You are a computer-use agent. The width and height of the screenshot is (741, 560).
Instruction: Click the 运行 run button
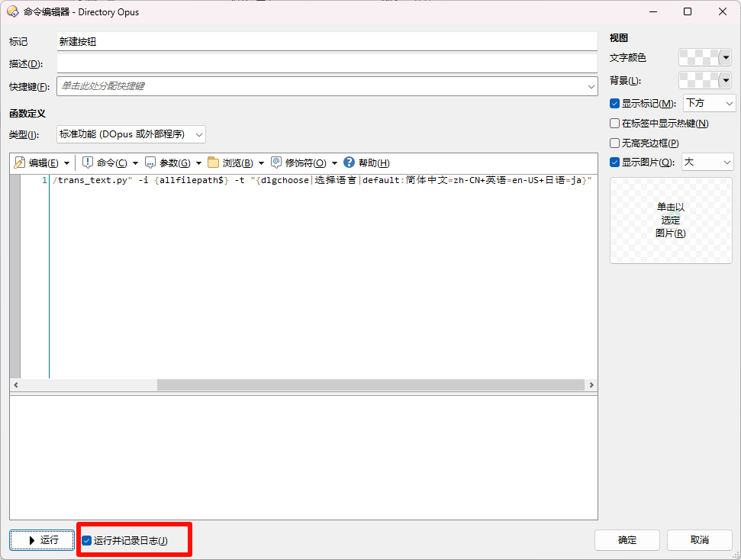pos(41,540)
